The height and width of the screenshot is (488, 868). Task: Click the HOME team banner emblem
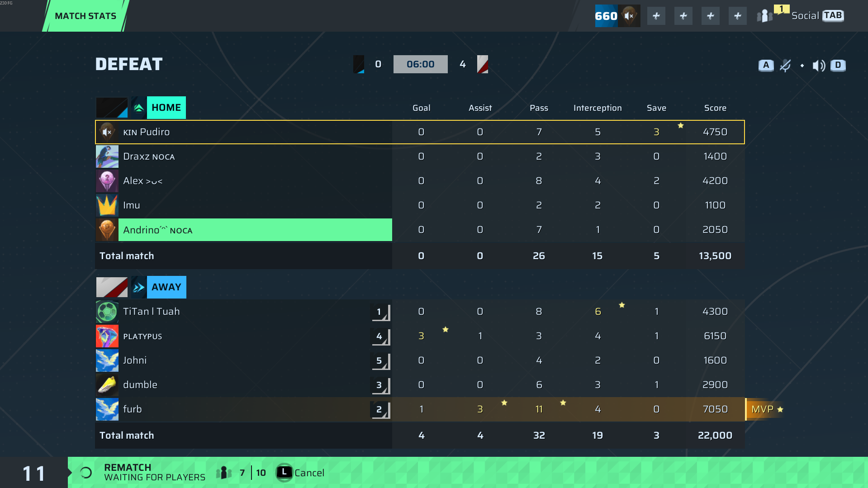pyautogui.click(x=112, y=108)
